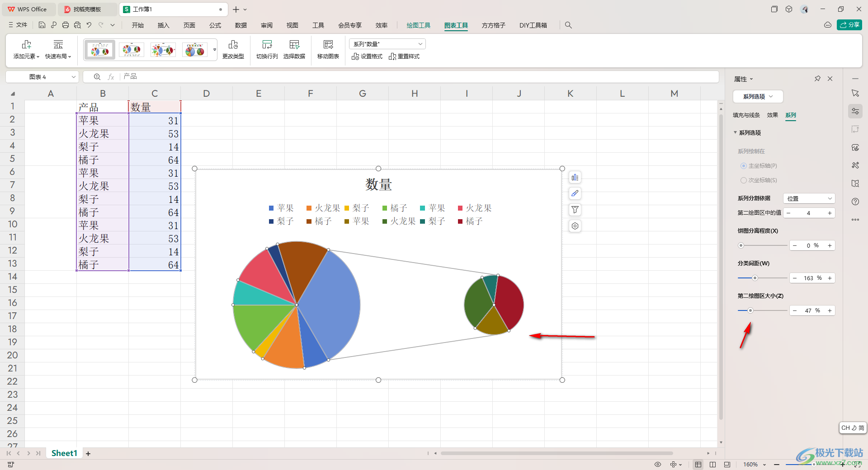Click Select Data (选择数据) icon

click(294, 50)
